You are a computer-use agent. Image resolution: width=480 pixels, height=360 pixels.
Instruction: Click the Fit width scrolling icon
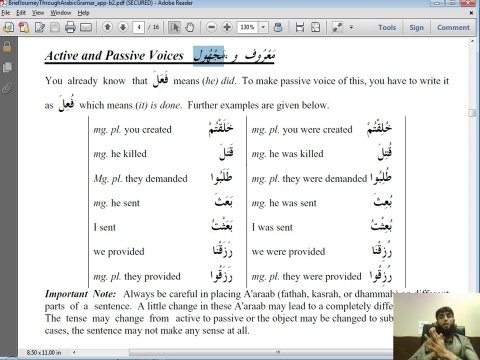point(300,27)
